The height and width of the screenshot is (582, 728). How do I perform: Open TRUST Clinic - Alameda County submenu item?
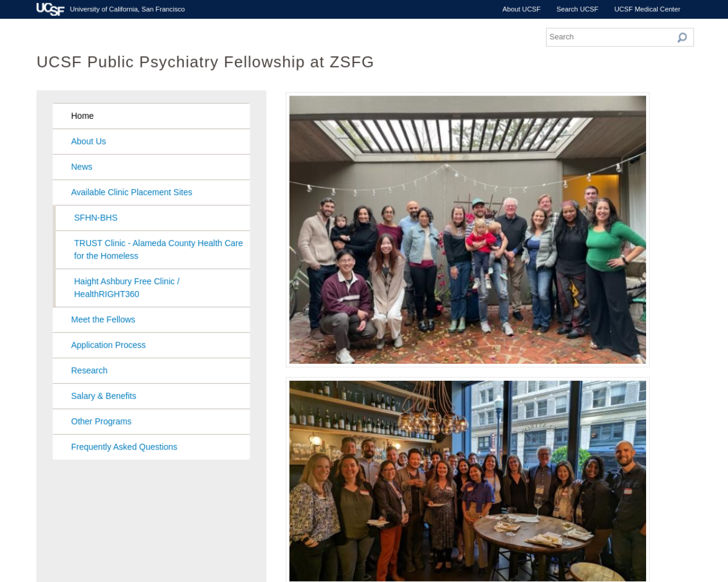152,250
